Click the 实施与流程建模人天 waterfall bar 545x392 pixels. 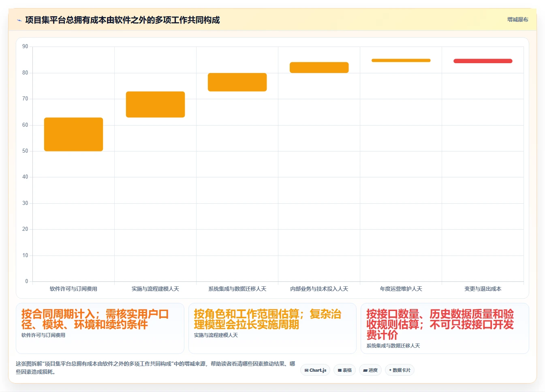pos(155,104)
